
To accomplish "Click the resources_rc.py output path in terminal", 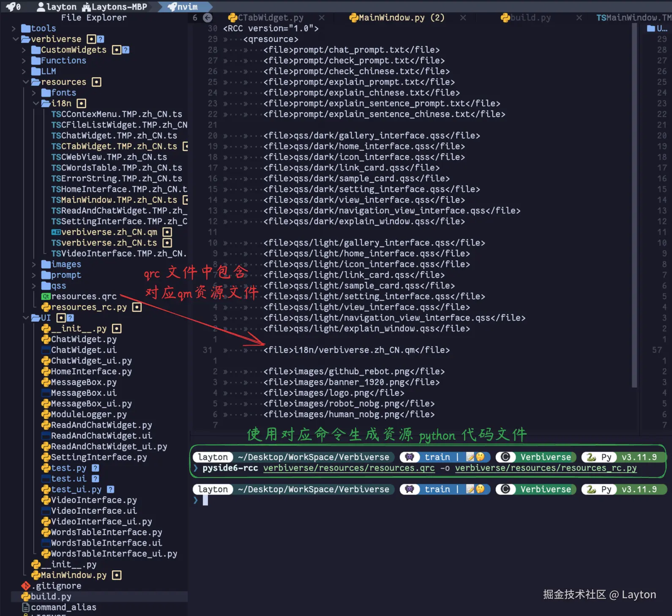I will (546, 468).
